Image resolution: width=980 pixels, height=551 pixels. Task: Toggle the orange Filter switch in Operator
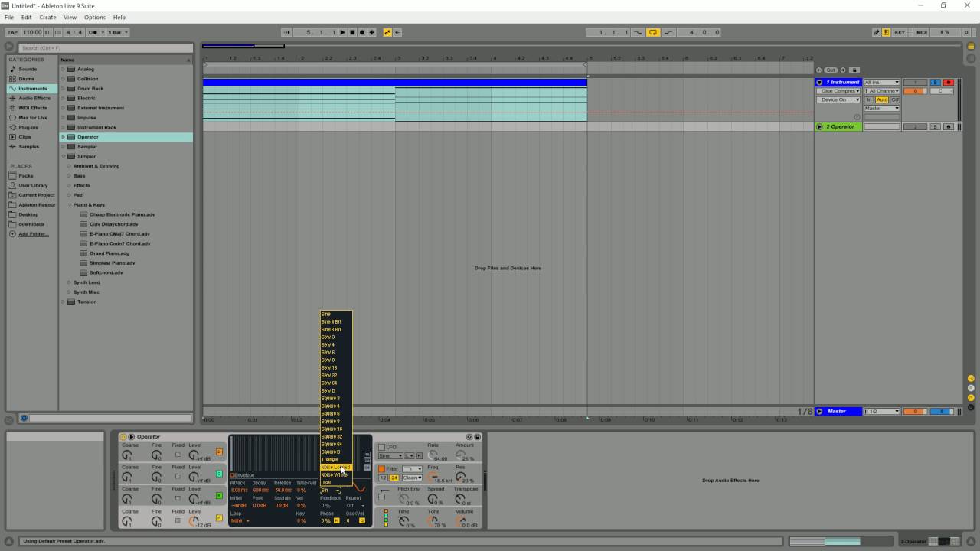click(x=382, y=469)
